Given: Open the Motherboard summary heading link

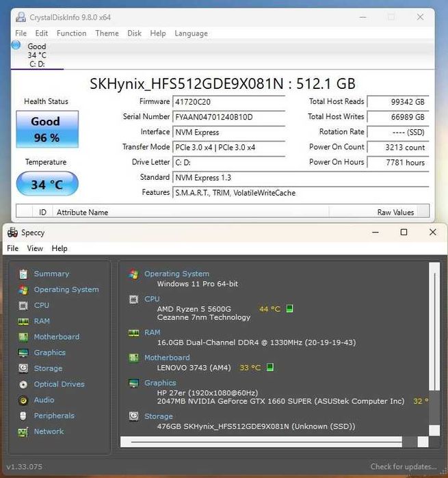Looking at the screenshot, I should click(x=167, y=358).
